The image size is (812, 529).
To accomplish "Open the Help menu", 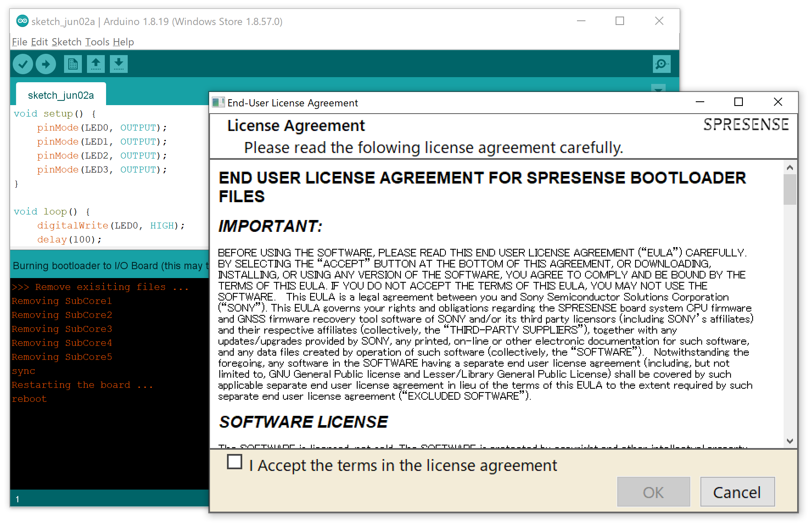I will click(x=124, y=42).
